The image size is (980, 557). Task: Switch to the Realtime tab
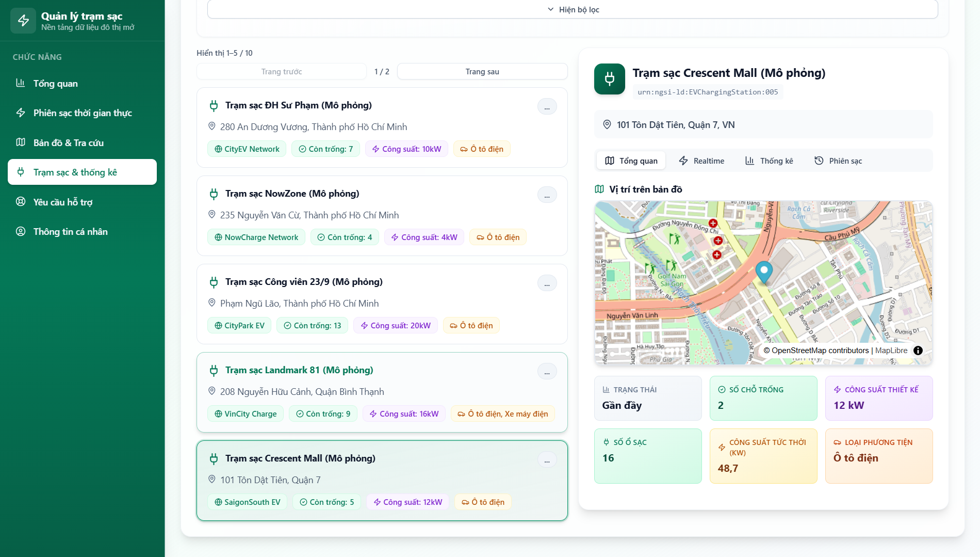(701, 161)
